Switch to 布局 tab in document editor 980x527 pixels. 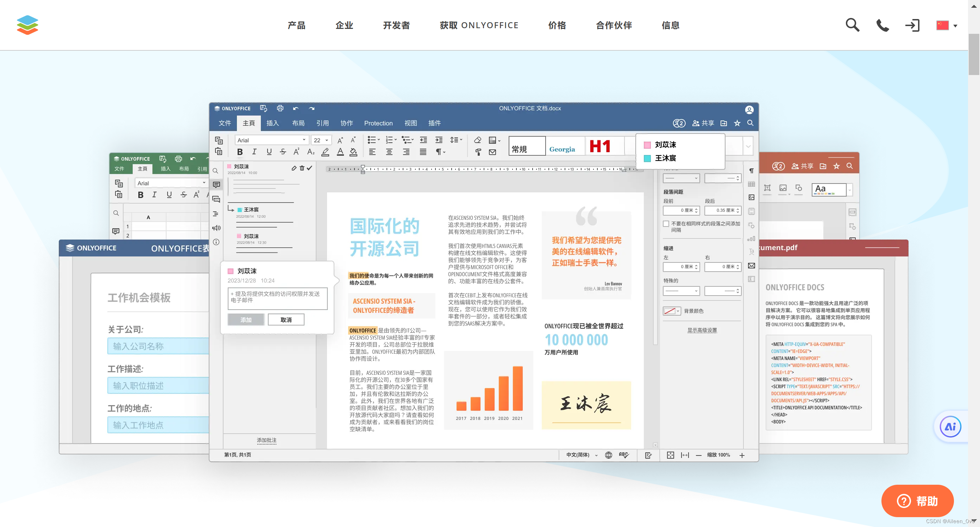click(298, 123)
